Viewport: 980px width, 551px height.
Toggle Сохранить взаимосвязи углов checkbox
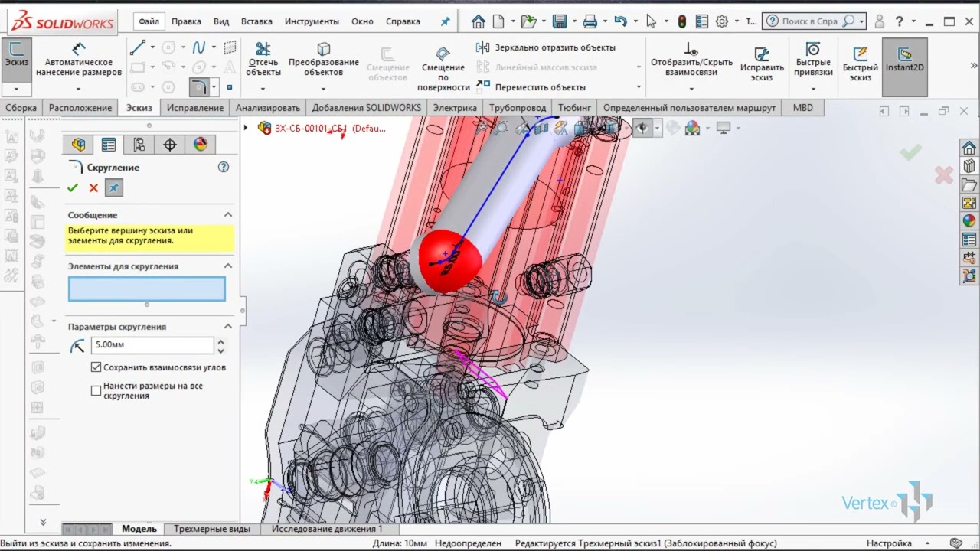(96, 367)
